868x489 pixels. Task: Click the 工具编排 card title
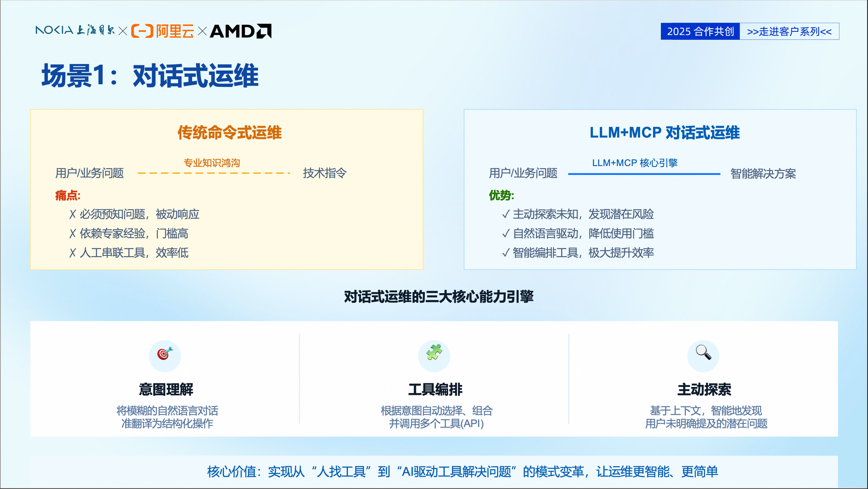[x=435, y=390]
